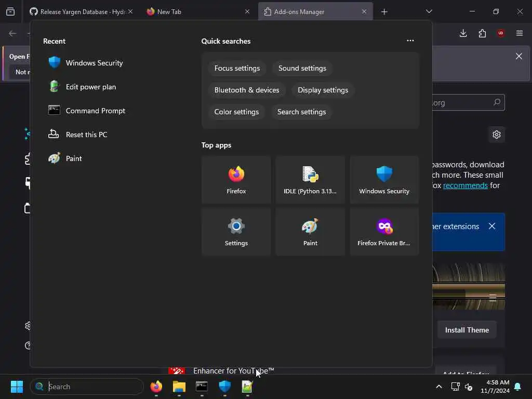
Task: Dismiss the Firefox notification bar
Action: tap(519, 56)
